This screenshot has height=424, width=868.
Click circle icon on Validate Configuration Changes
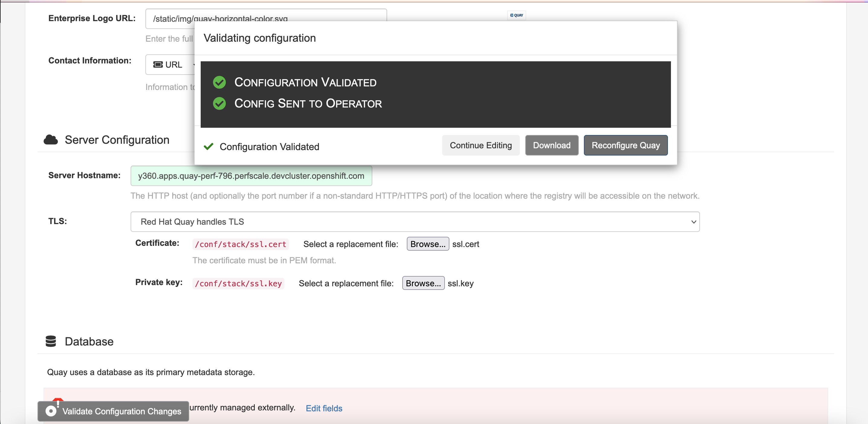(x=51, y=411)
